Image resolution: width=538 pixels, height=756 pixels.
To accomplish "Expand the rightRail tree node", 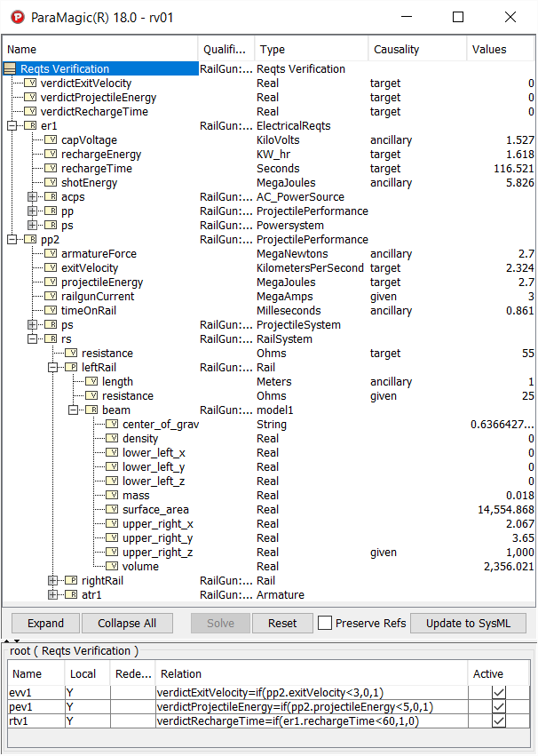I will tap(53, 581).
